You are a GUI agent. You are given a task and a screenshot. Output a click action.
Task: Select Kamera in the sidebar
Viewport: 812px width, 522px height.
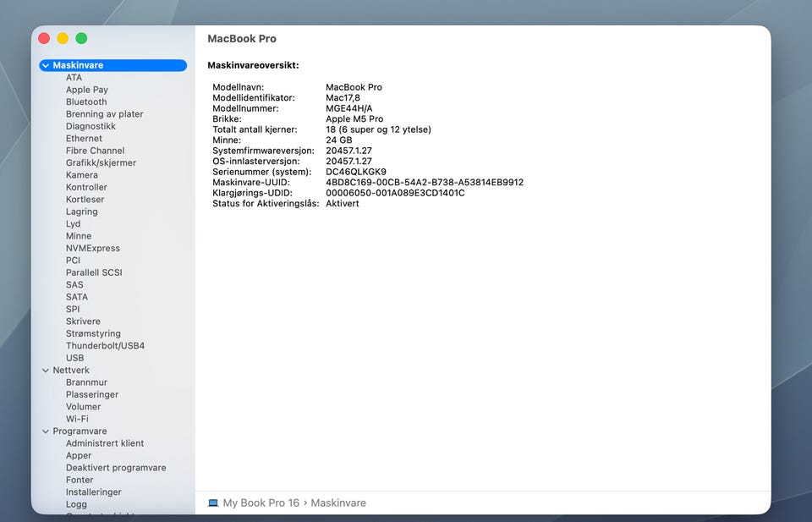82,175
